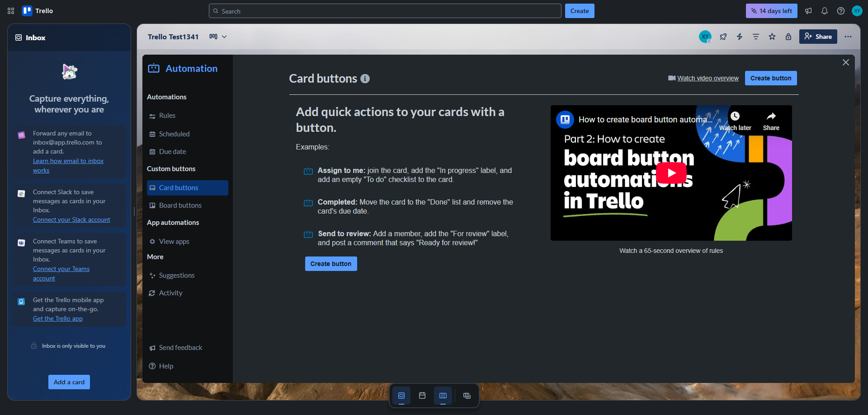Click Send feedback in the sidebar

[x=187, y=348]
